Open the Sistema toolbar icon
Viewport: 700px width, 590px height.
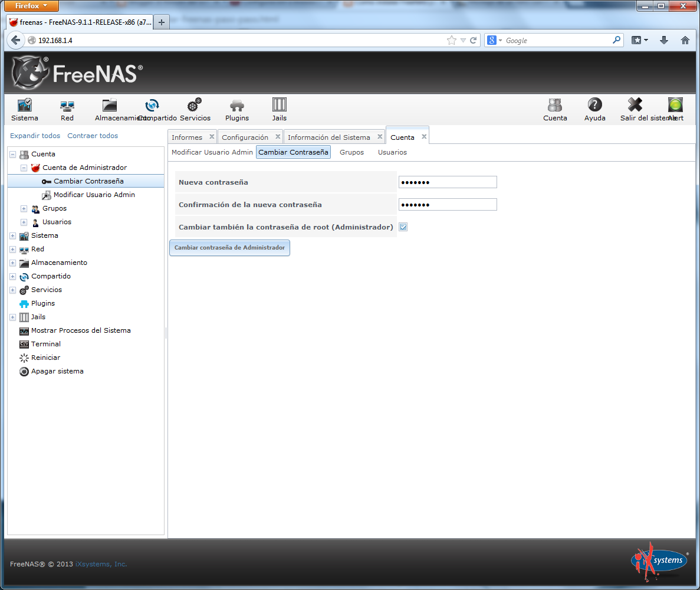click(24, 109)
